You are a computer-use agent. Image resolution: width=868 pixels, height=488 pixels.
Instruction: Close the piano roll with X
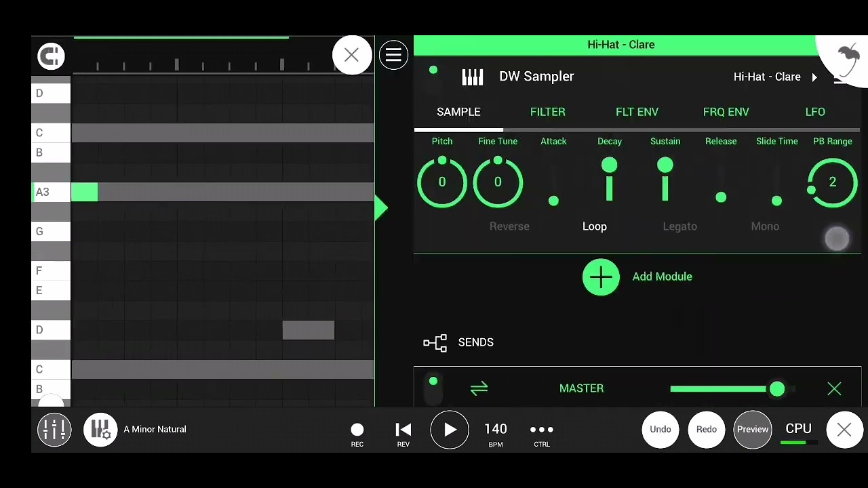point(351,55)
